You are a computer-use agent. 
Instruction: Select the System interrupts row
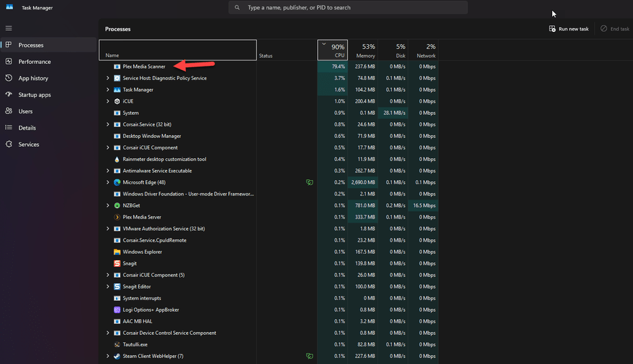click(x=268, y=298)
